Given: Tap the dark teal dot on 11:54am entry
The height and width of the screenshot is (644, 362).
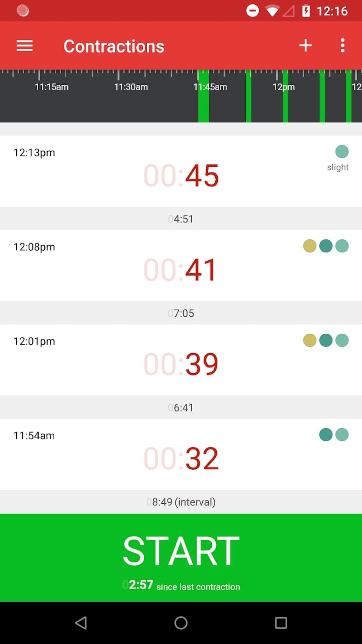Looking at the screenshot, I should pyautogui.click(x=326, y=435).
